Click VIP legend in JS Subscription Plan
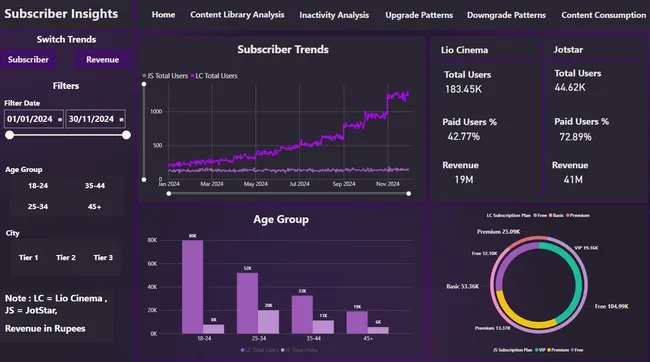 click(x=540, y=350)
